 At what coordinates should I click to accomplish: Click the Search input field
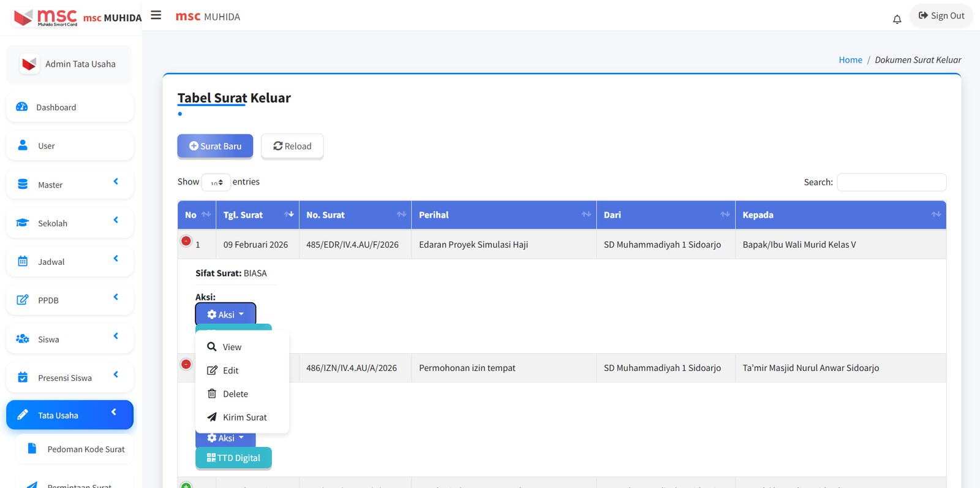[891, 183]
